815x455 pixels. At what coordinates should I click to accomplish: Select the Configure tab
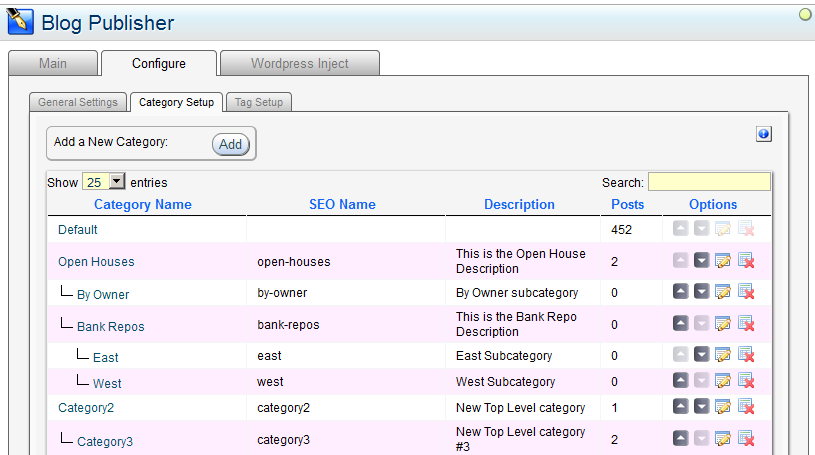pos(159,63)
